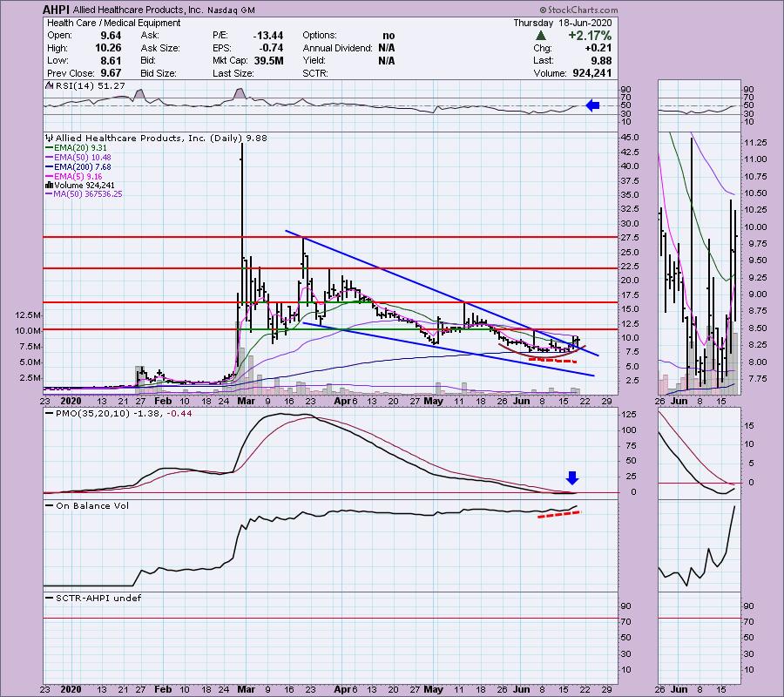This screenshot has height=697, width=784.
Task: Click the 'Last Size:' label
Action: [x=233, y=73]
